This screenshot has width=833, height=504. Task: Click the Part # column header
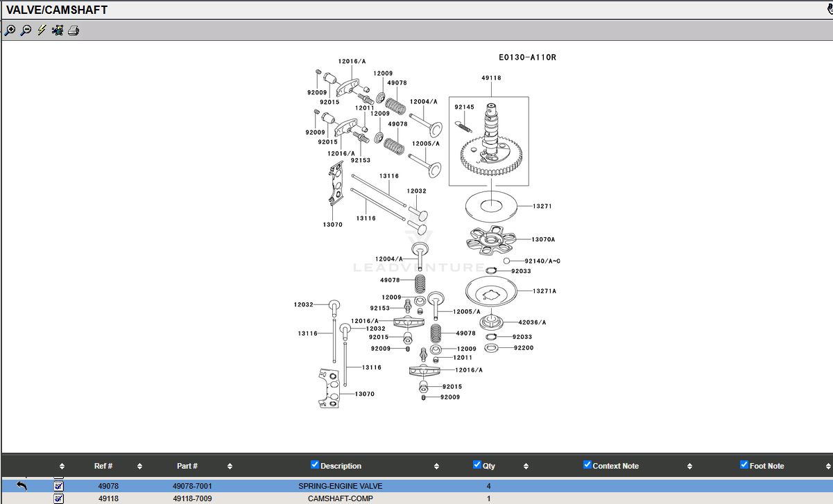[x=187, y=466]
